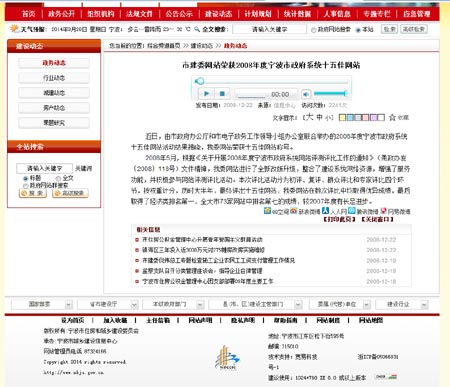This screenshot has width=450, height=387.
Task: Expand the 省市建设厅 dropdown
Action: pos(107,304)
